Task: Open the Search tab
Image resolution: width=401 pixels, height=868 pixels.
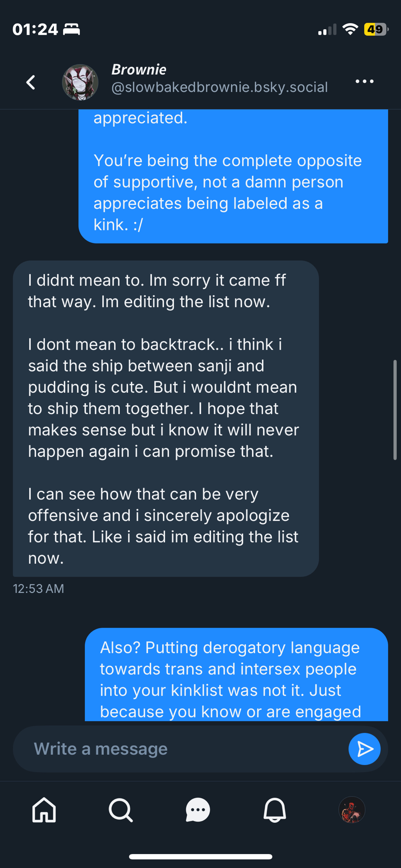Action: point(121,810)
